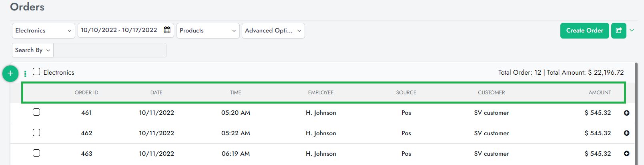The image size is (644, 165).
Task: Check the Electronics group checkbox
Action: 36,72
